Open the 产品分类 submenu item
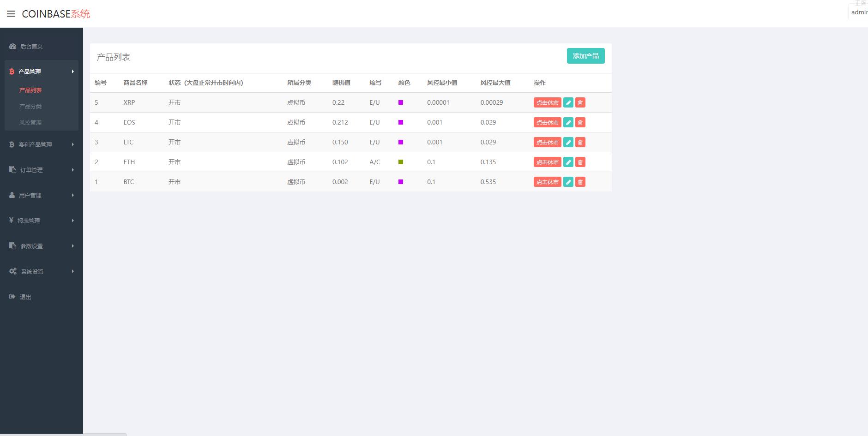 [30, 106]
